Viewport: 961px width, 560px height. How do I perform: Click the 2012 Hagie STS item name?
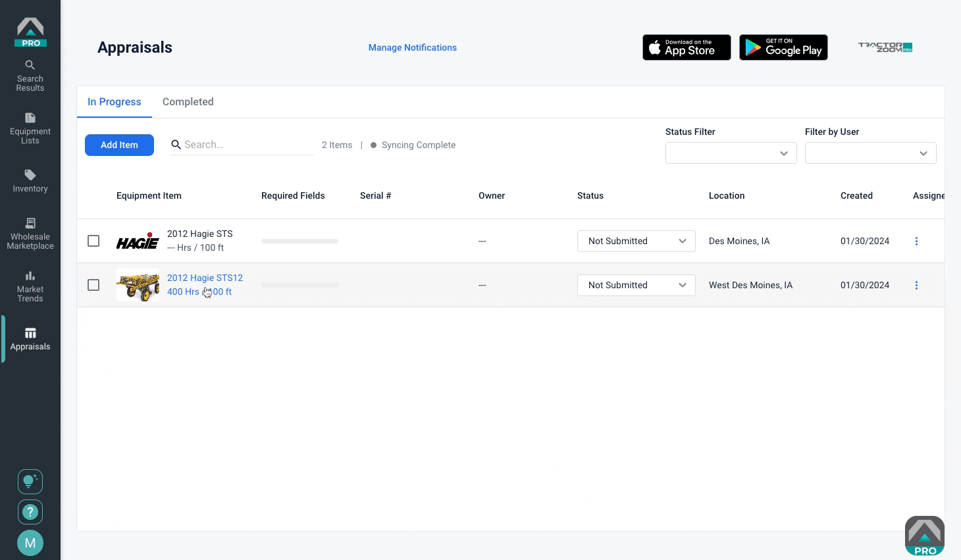(x=200, y=234)
